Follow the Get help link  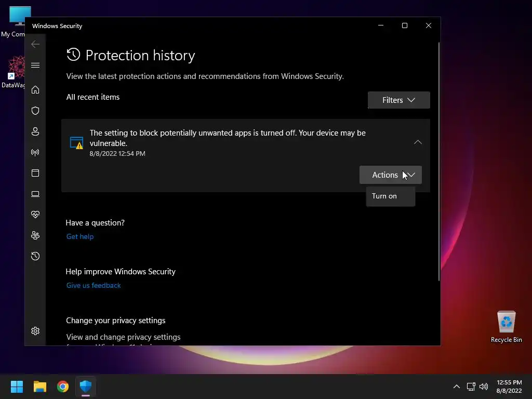[x=79, y=236]
